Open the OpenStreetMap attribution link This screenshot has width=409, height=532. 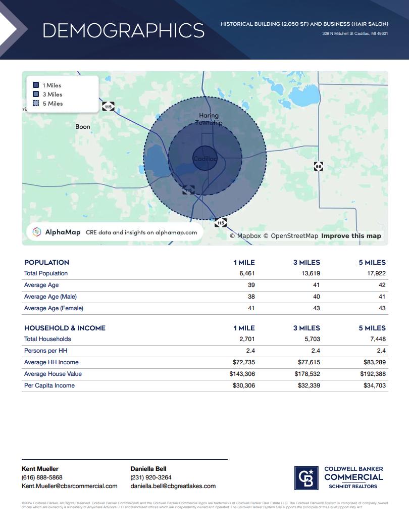click(291, 236)
